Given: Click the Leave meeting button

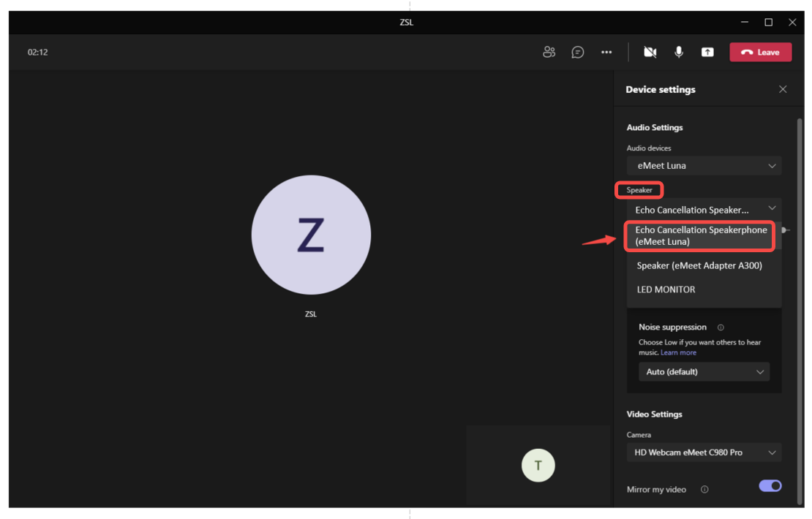Looking at the screenshot, I should click(760, 52).
